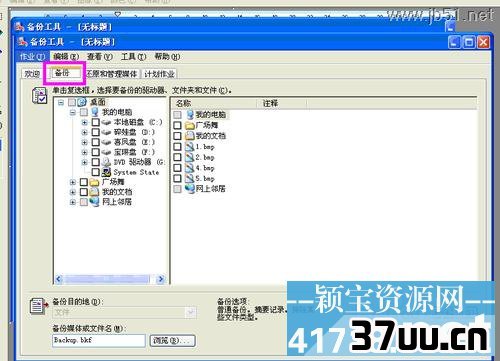The image size is (500, 361).
Task: Enable the System State checkbox
Action: click(96, 172)
